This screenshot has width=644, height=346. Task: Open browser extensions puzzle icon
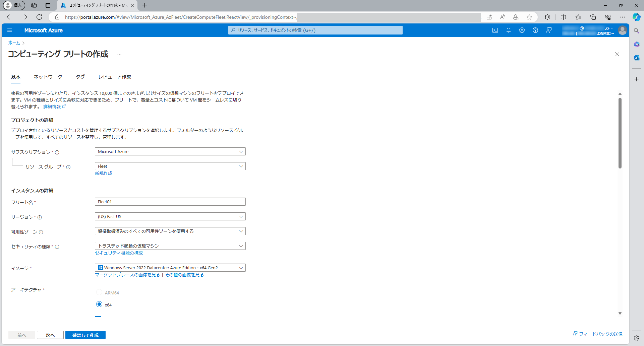click(x=547, y=17)
